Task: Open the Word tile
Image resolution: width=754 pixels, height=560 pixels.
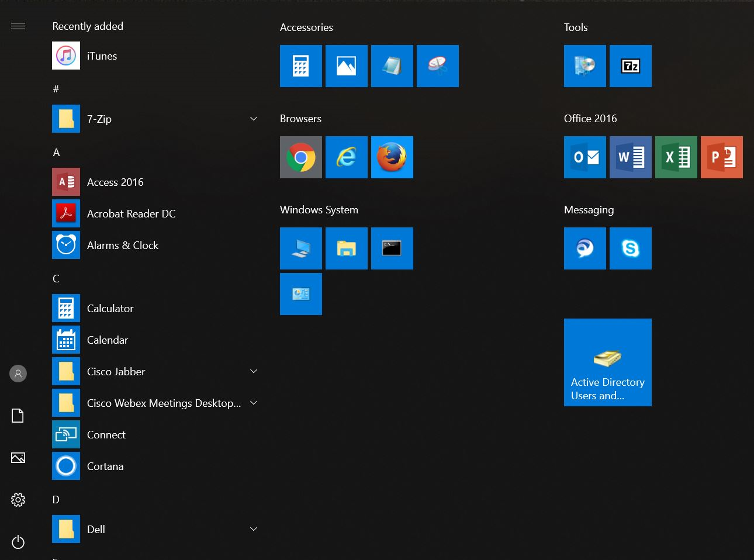Action: [x=631, y=157]
